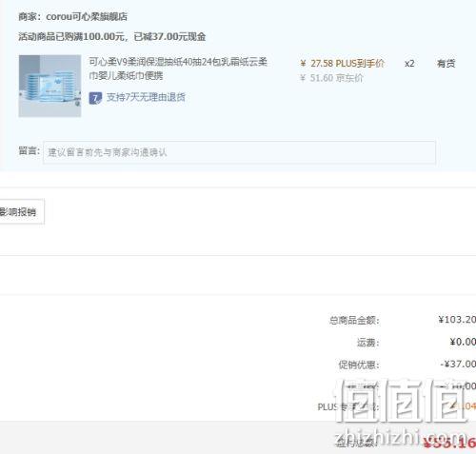Select the 支持7天无理由退货 text link
Screen dimensions: 476x454
(146, 97)
